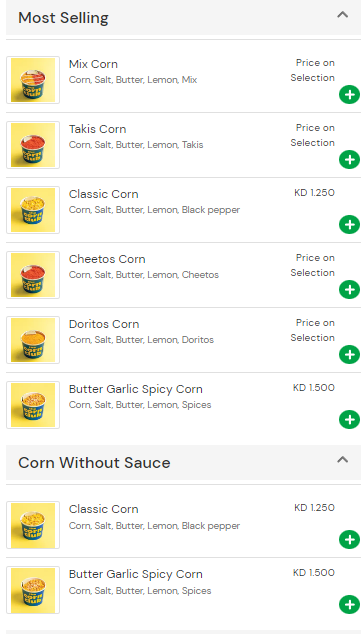Screen dimensions: 361x634
Task: Add Mix Corn with green plus icon
Action: (349, 95)
